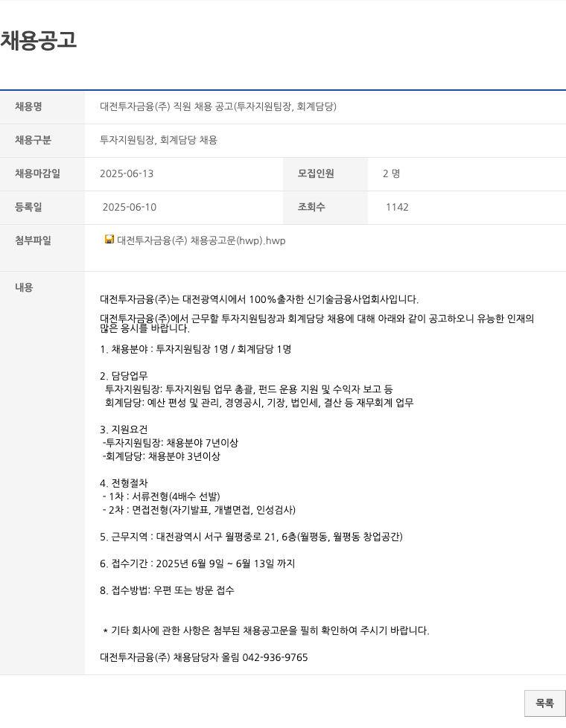Click the 내용 label
Screen dimensions: 566x728
pos(24,287)
